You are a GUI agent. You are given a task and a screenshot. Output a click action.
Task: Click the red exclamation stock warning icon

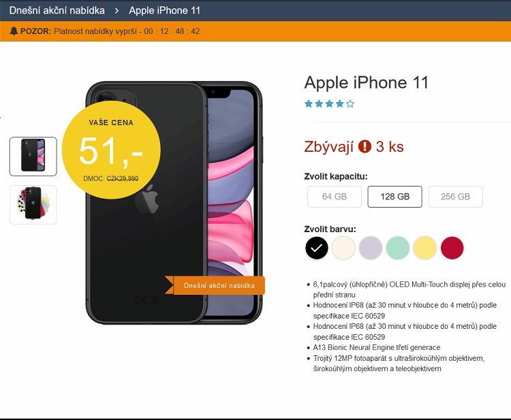click(x=365, y=146)
